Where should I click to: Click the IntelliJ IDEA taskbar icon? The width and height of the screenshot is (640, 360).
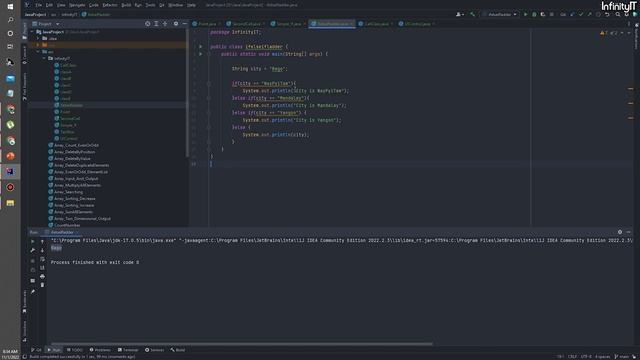(x=10, y=171)
